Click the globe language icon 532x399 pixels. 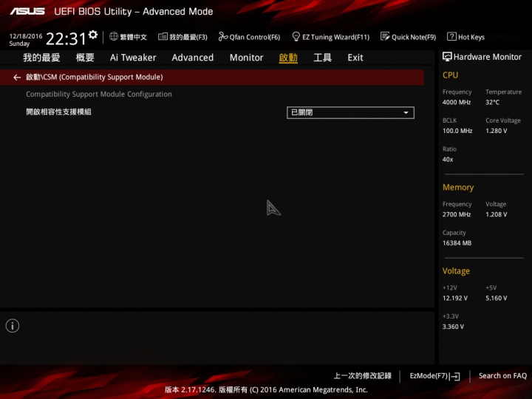(x=114, y=36)
